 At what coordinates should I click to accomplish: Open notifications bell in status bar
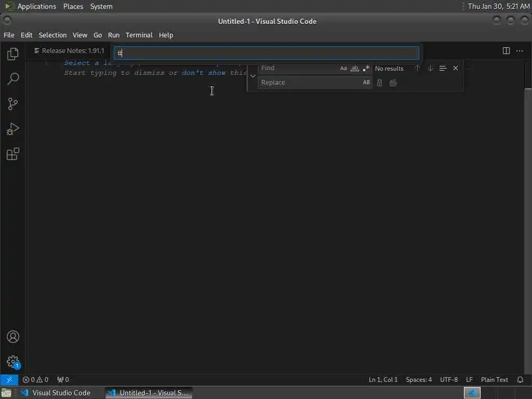coord(520,380)
